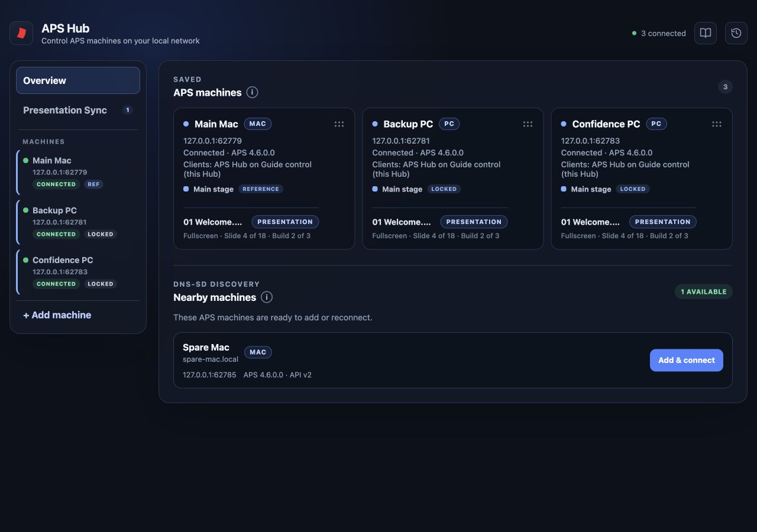Click address 127.0.0.1:62781 on Backup PC card
Viewport: 757px width, 532px height.
(401, 141)
